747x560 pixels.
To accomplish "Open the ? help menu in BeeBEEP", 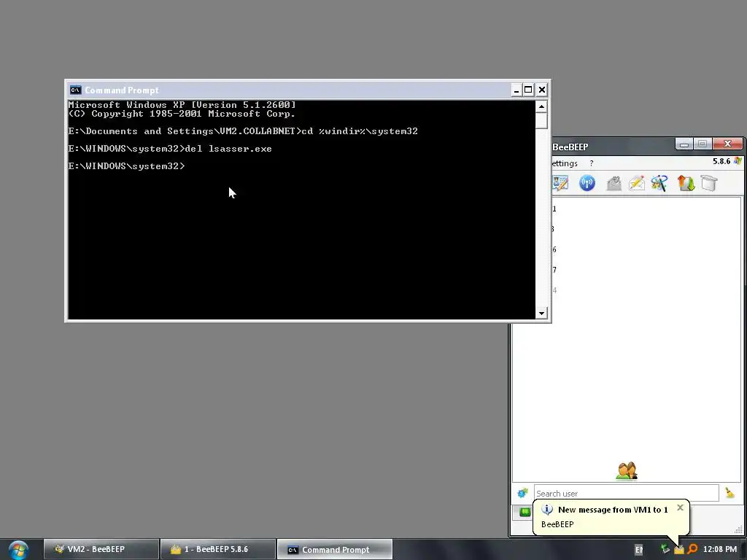I will pos(591,163).
